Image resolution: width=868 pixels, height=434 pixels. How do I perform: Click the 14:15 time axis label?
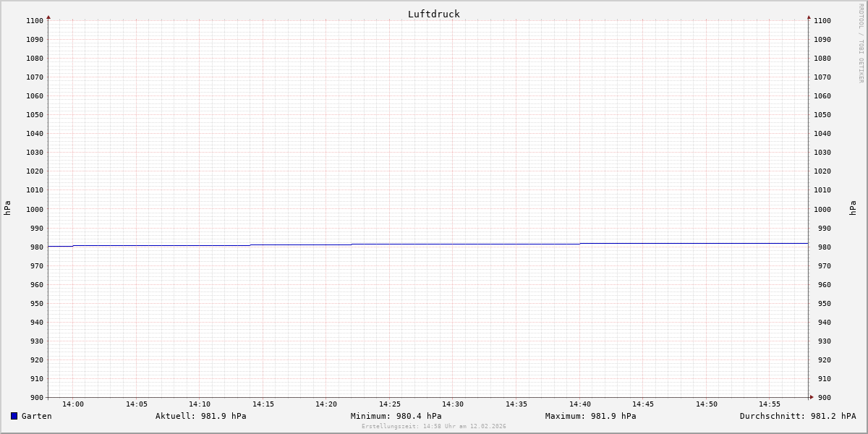(x=263, y=404)
